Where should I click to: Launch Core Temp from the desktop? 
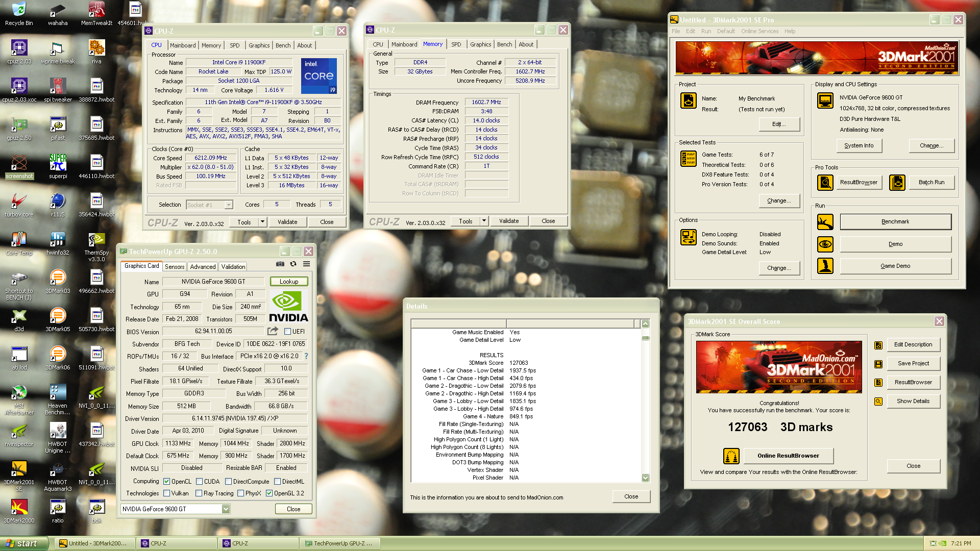(19, 243)
